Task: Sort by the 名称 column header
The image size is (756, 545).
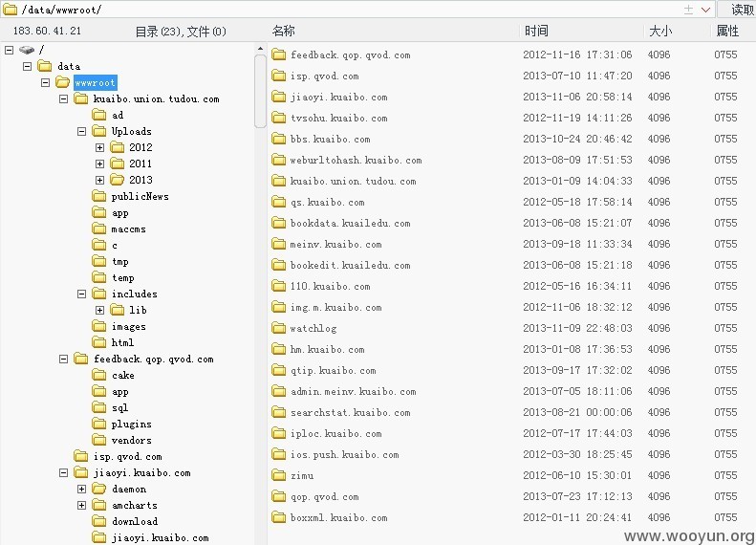Action: pos(284,31)
